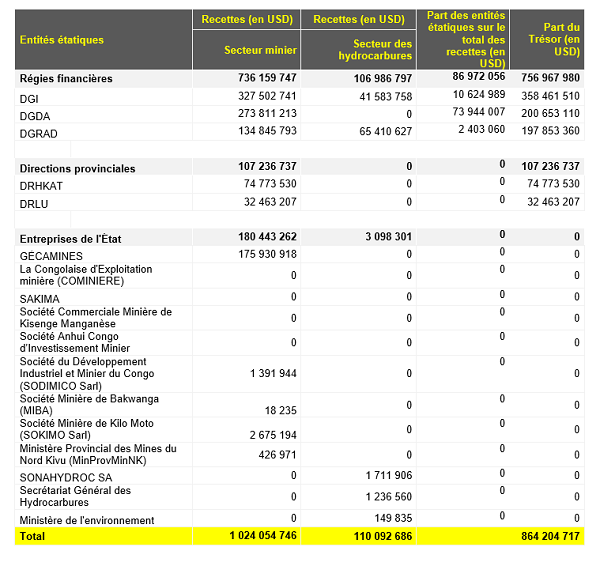
Task: Click the DGDA mining value 273 811 213
Action: click(x=262, y=114)
